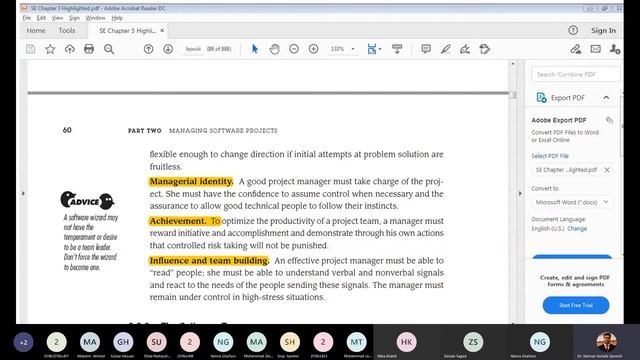The width and height of the screenshot is (640, 360).
Task: Send file by email envelope icon
Action: (596, 49)
